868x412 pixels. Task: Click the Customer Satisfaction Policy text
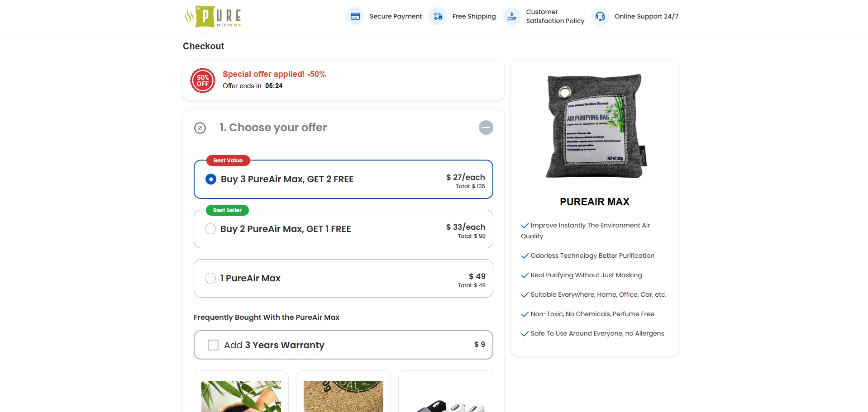(555, 16)
